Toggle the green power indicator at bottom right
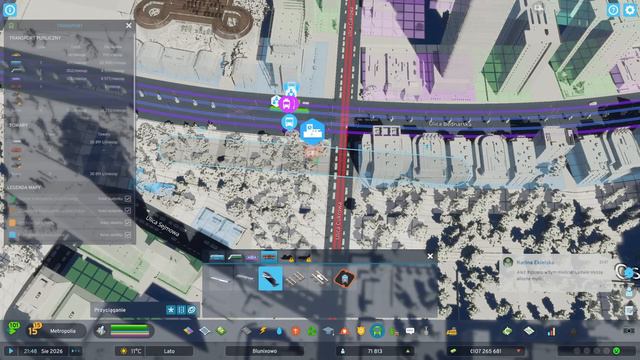 click(x=616, y=351)
